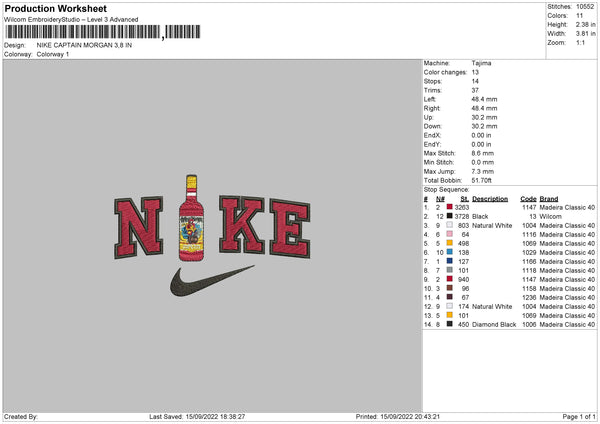The width and height of the screenshot is (600, 424).
Task: Select the Wilcom brand in row 2
Action: [550, 216]
